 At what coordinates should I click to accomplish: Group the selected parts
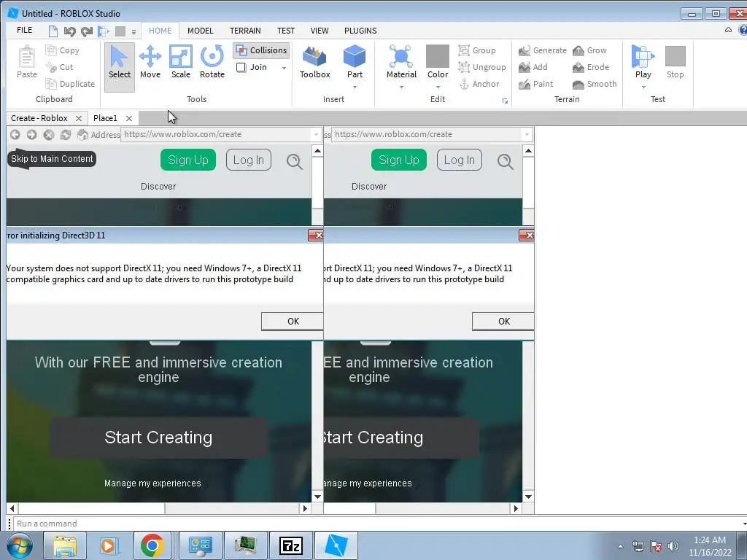(x=477, y=50)
